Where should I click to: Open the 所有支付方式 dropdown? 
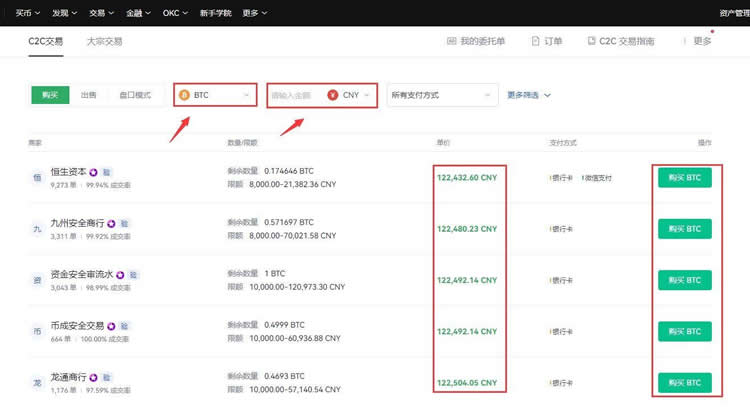(442, 95)
